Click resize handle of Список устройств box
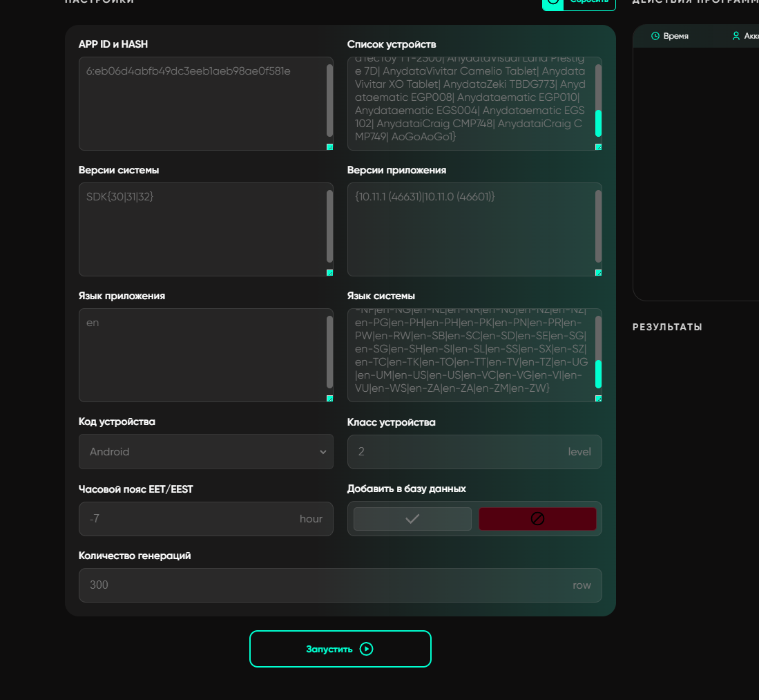Image resolution: width=759 pixels, height=700 pixels. coord(598,146)
